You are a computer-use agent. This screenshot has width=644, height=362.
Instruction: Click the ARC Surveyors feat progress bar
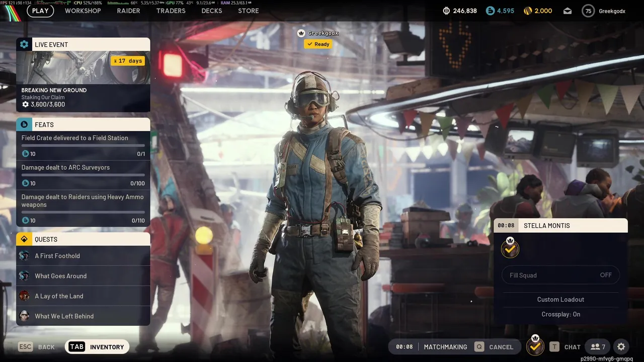83,175
